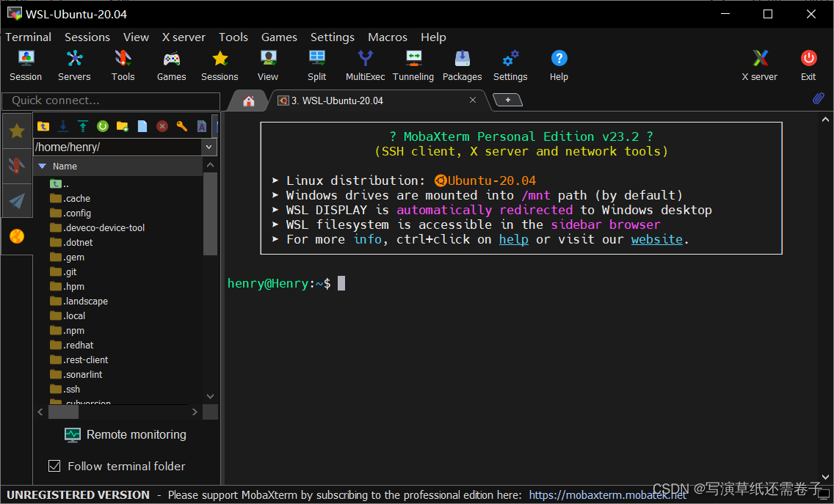Click the orange key permissions icon
The height and width of the screenshot is (504, 834).
(182, 126)
